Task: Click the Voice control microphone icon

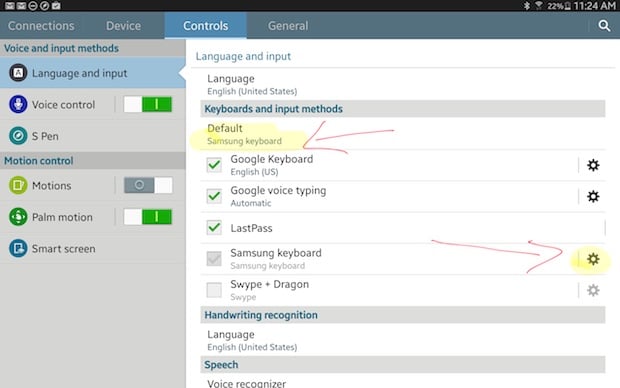Action: click(18, 104)
